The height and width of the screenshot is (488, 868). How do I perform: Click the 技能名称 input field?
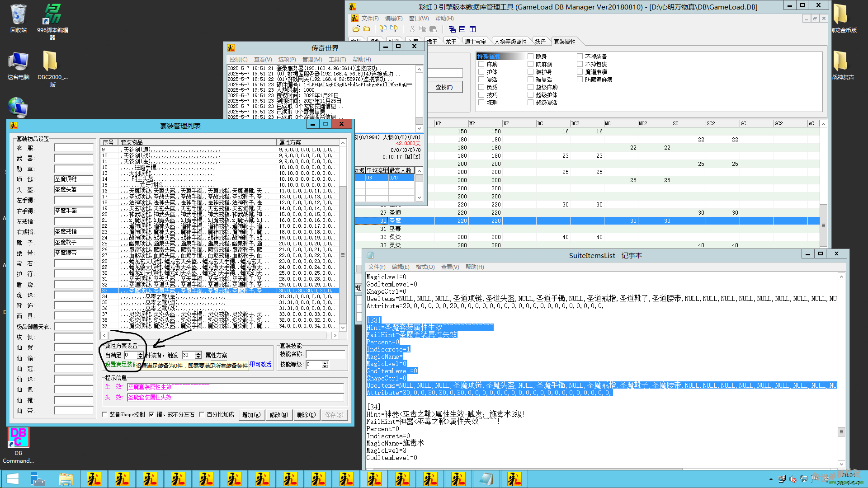325,354
